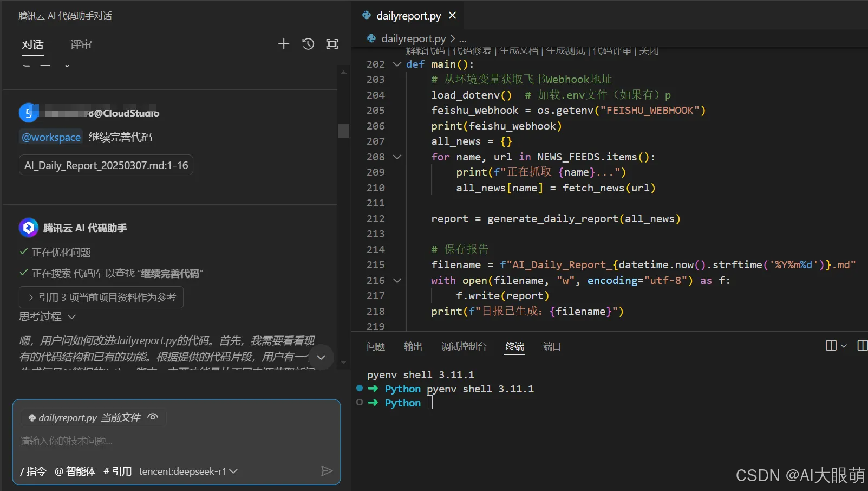Collapse the with block at line 216
The image size is (868, 491).
[397, 280]
